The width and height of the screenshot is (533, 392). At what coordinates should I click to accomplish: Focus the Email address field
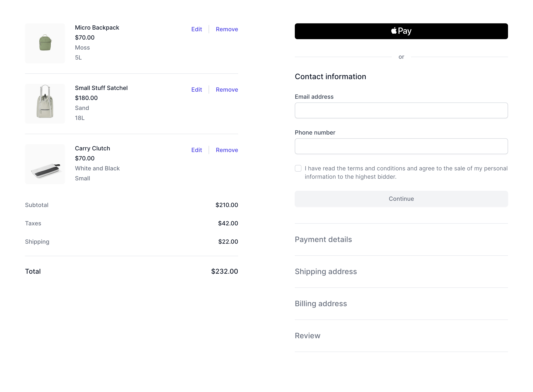point(401,110)
